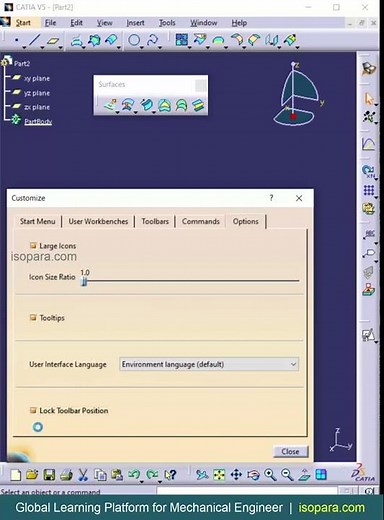Select the Circle tool in top toolbar
The width and height of the screenshot is (384, 520).
pos(134,40)
